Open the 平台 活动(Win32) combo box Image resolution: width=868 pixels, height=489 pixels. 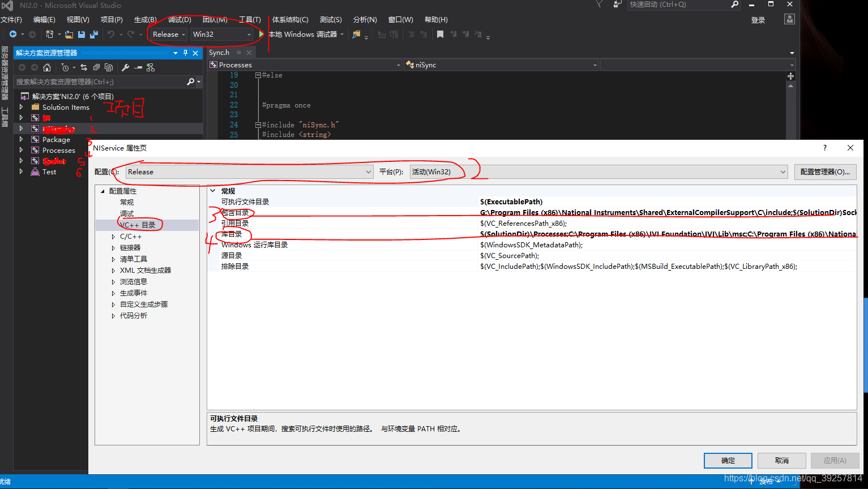[x=598, y=172]
